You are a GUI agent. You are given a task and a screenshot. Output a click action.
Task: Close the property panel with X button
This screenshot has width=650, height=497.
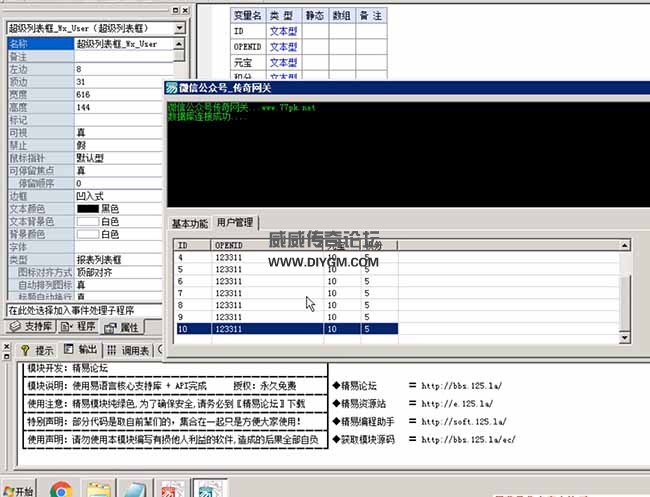point(185,10)
